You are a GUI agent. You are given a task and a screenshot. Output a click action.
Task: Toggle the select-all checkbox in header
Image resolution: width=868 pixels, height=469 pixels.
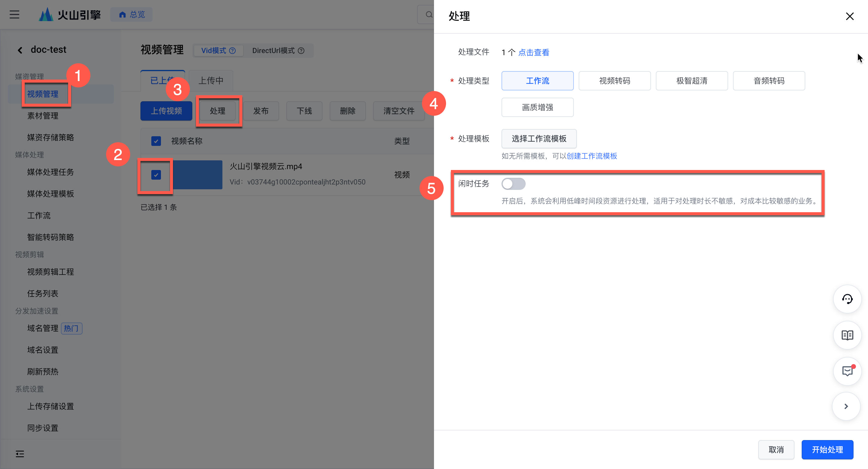tap(156, 141)
